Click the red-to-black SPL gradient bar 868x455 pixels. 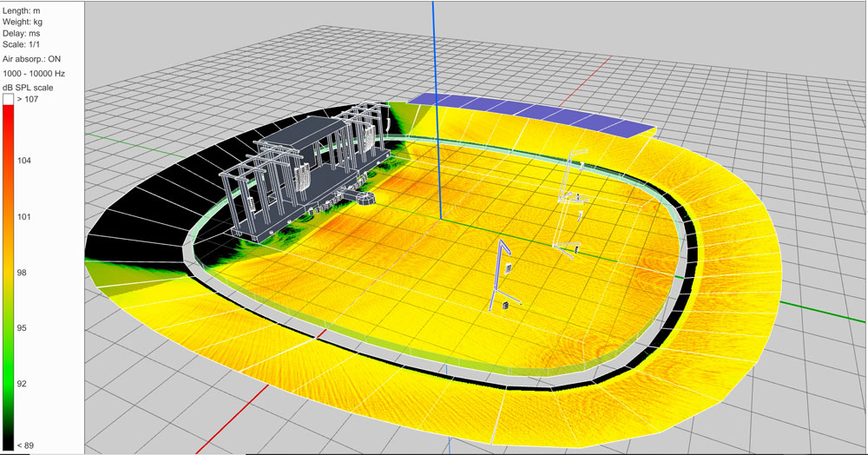tap(8, 277)
